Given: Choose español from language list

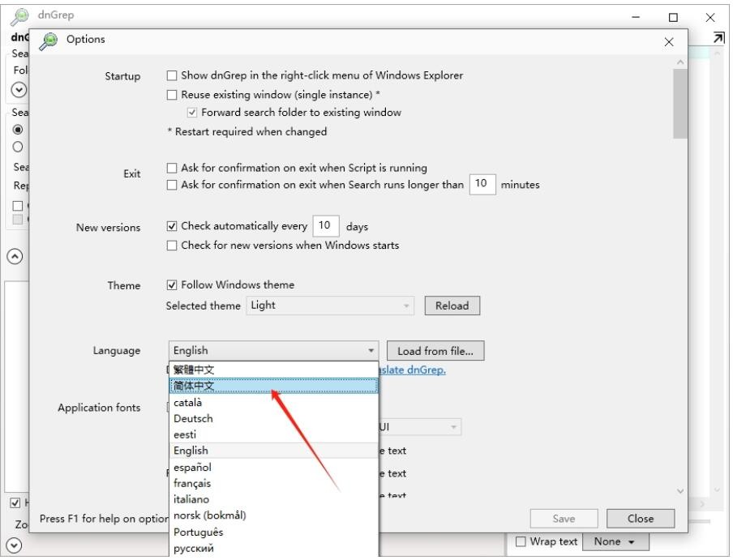Looking at the screenshot, I should pyautogui.click(x=273, y=468).
